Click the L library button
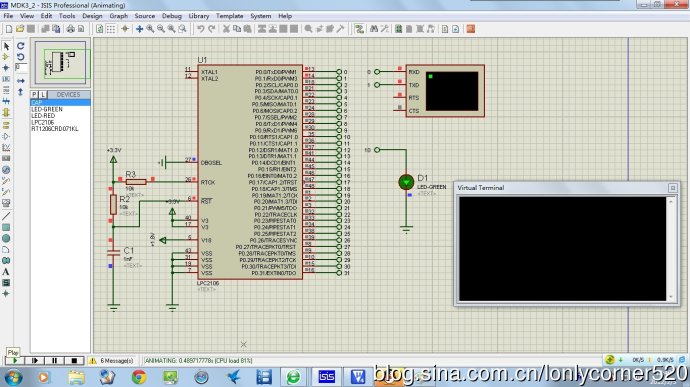The height and width of the screenshot is (387, 690). click(x=43, y=95)
